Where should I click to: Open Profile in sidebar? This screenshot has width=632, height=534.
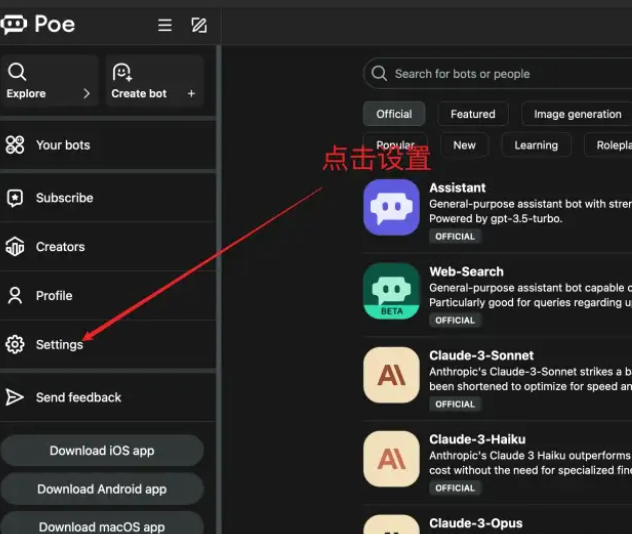[x=108, y=295]
